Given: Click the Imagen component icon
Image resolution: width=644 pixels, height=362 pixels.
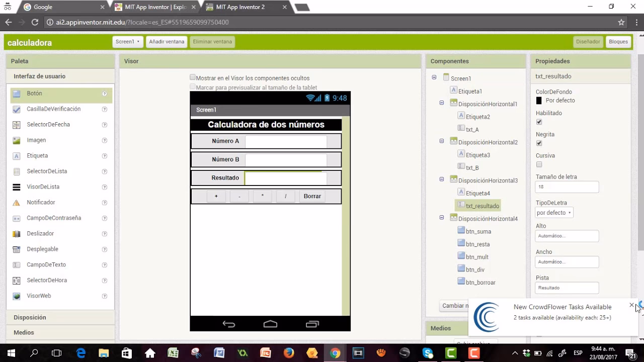Looking at the screenshot, I should tap(17, 140).
